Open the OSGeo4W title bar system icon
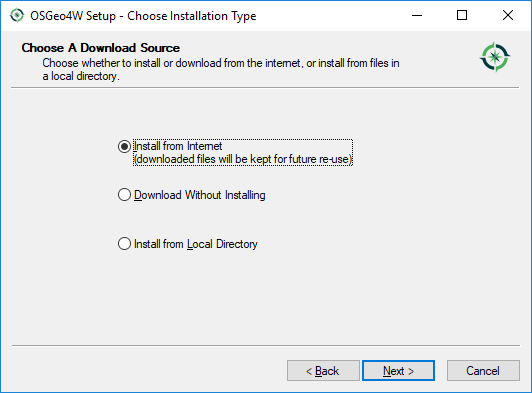This screenshot has height=393, width=532. [17, 16]
